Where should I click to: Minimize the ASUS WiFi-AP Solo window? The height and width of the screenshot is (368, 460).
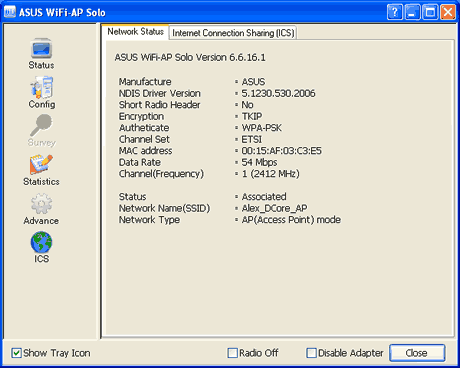point(413,13)
